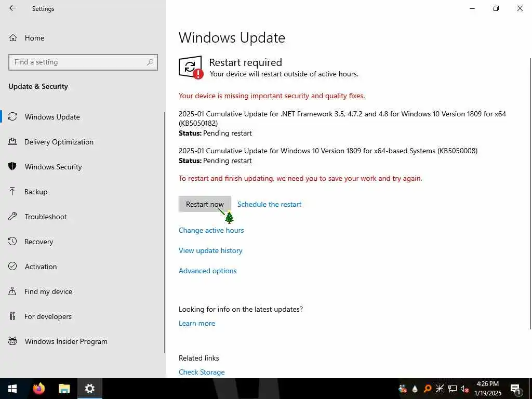
Task: Click the main page vertical scrollbar
Action: tap(530, 193)
